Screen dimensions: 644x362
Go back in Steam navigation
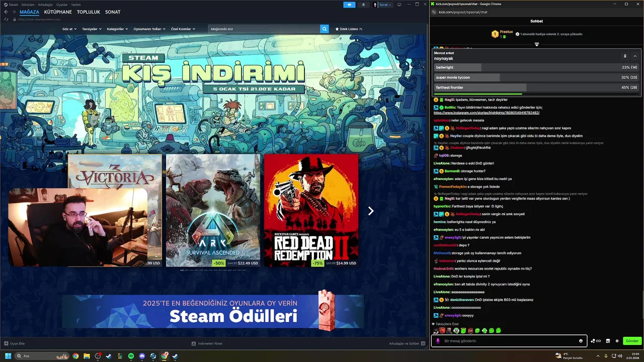tap(6, 12)
